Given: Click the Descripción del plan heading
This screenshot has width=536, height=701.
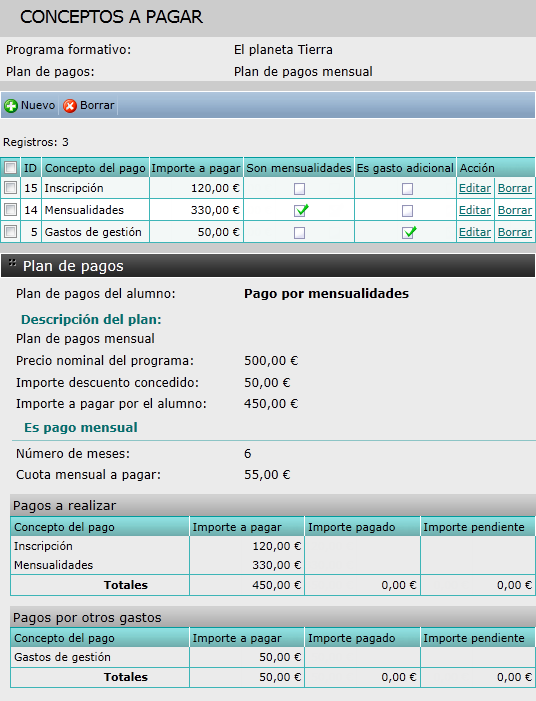Looking at the screenshot, I should pyautogui.click(x=91, y=320).
